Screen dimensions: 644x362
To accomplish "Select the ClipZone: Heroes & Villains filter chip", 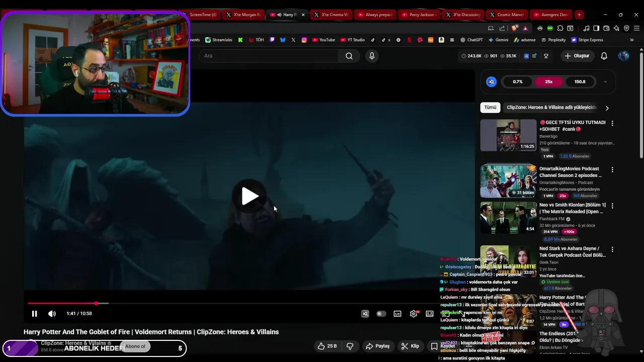I will coord(551,108).
